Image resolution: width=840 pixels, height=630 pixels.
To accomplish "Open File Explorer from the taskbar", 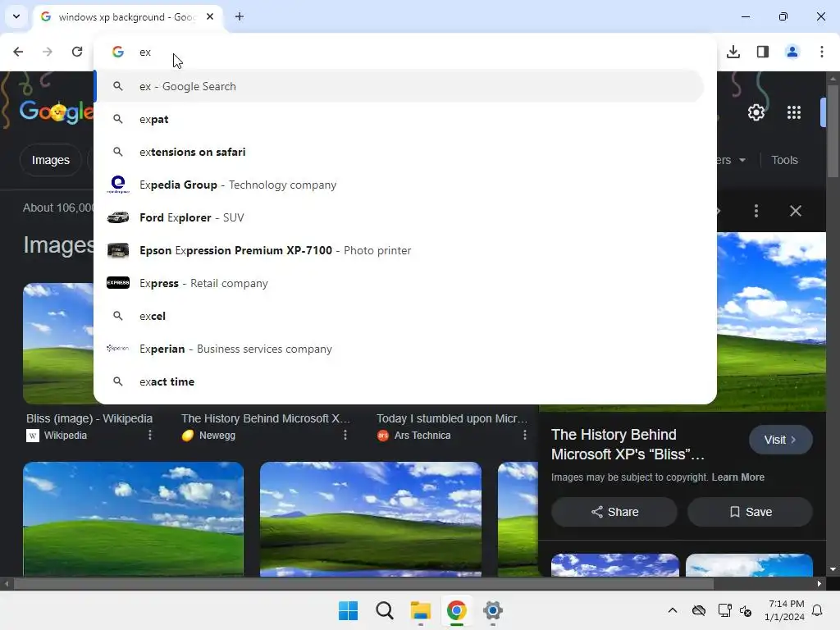I will (421, 610).
